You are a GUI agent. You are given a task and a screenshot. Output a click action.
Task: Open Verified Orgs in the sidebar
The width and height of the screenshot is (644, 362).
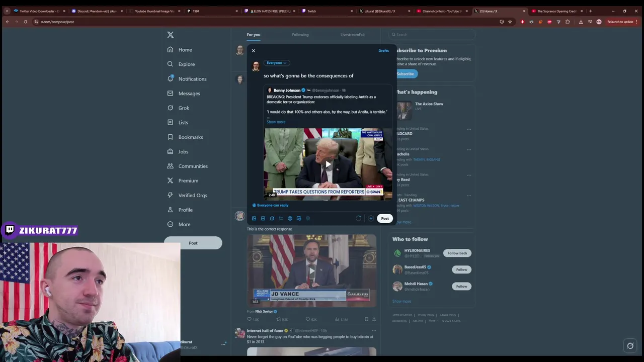pos(187,195)
